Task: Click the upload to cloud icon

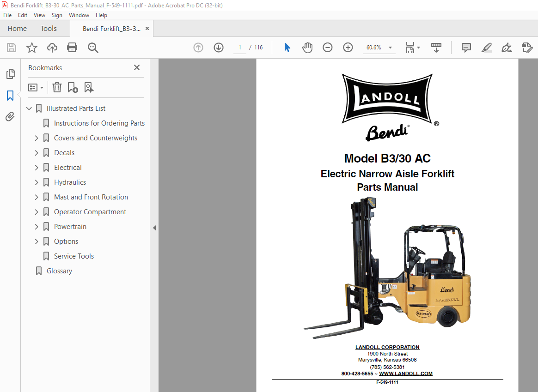Action: click(x=52, y=47)
